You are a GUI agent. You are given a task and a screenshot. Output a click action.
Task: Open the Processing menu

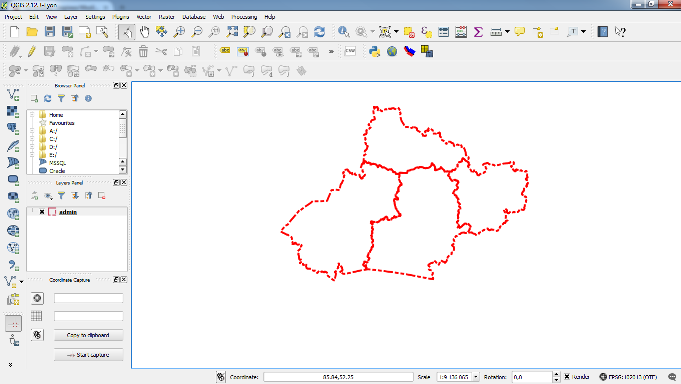point(244,17)
